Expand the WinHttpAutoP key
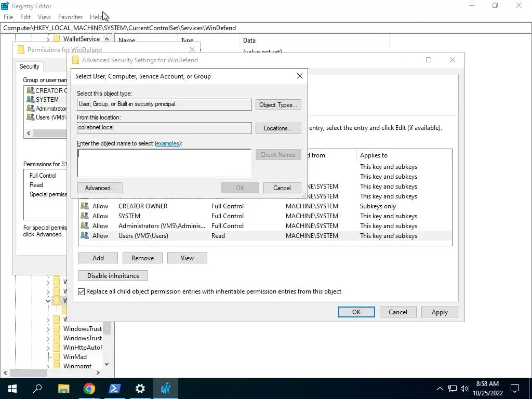The height and width of the screenshot is (399, 532). click(48, 348)
